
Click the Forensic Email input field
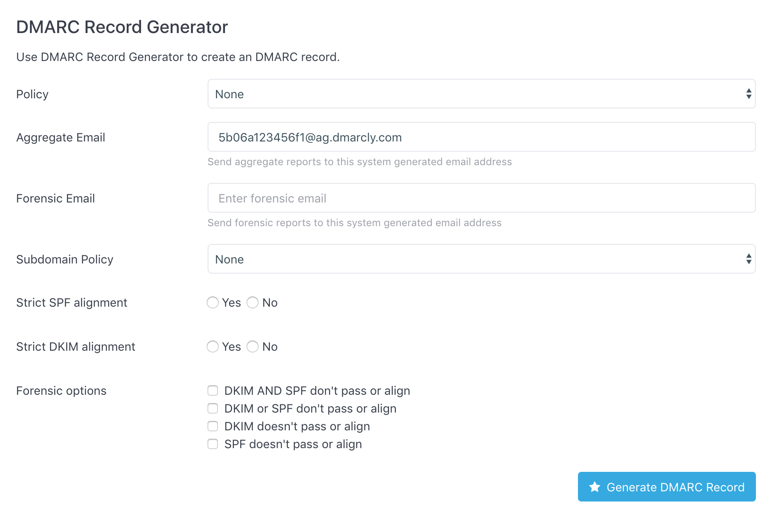point(481,198)
